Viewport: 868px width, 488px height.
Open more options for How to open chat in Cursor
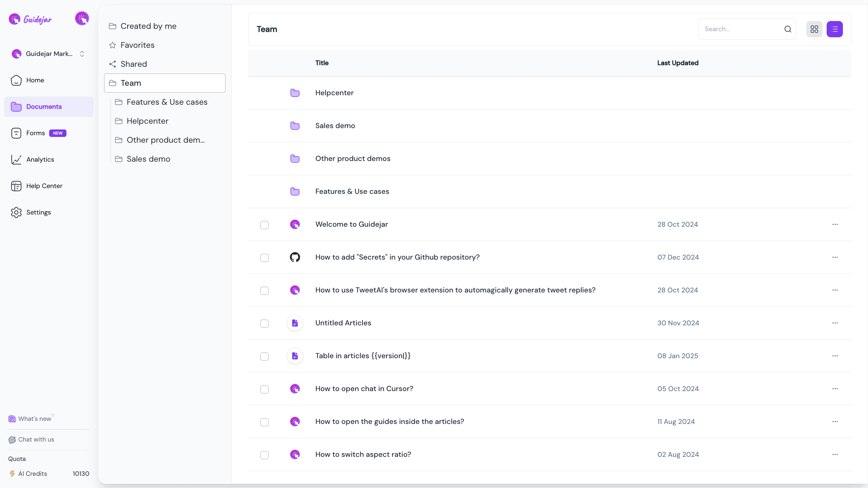pyautogui.click(x=835, y=389)
